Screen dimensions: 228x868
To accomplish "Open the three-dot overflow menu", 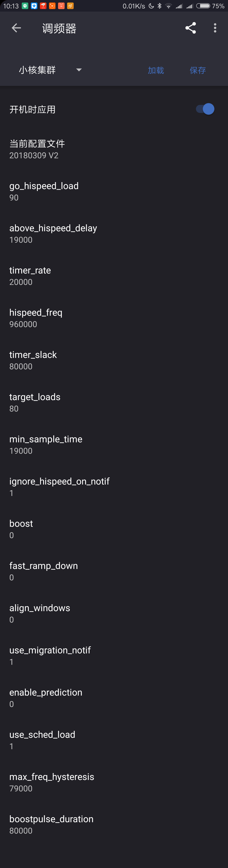I will pos(215,28).
